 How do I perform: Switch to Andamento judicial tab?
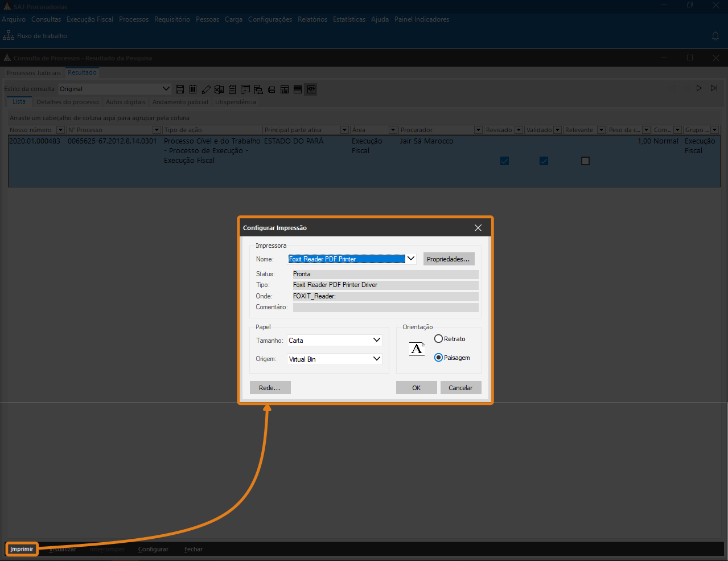pyautogui.click(x=180, y=102)
